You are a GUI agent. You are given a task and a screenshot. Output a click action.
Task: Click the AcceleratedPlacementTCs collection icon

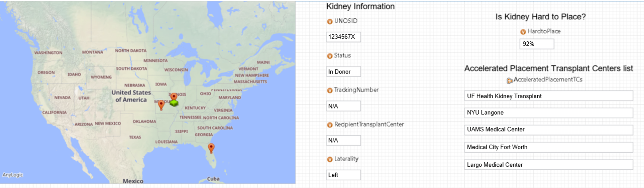pos(509,80)
